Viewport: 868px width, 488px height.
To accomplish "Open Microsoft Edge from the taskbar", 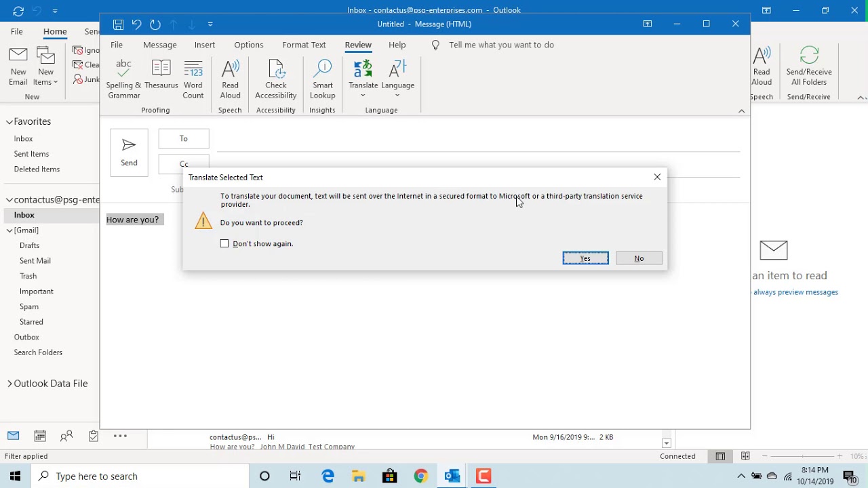I will [x=328, y=476].
